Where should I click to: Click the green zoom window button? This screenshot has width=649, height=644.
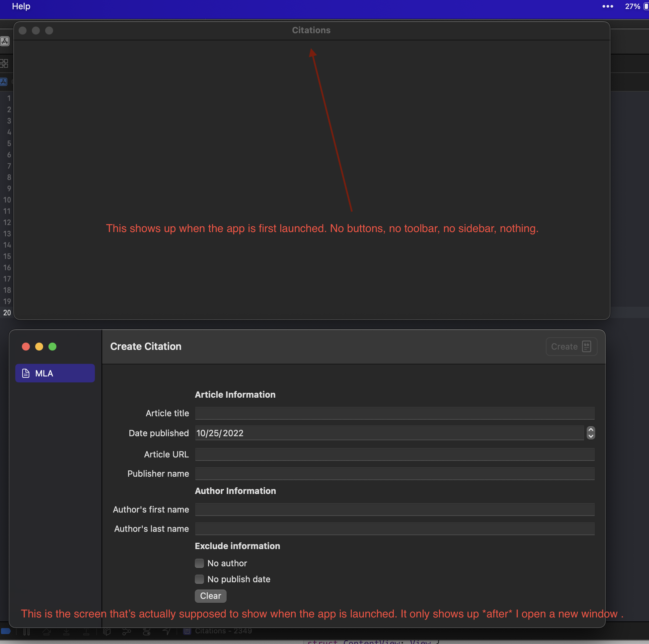click(x=52, y=347)
